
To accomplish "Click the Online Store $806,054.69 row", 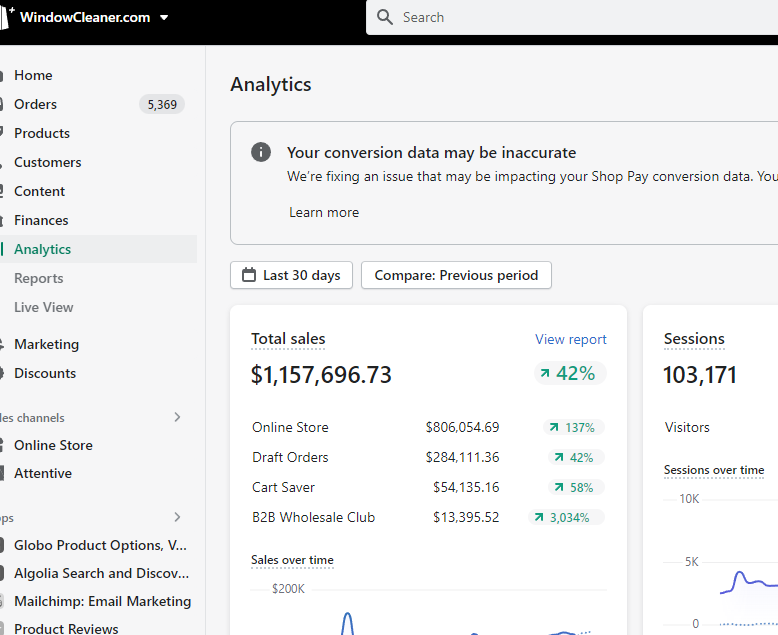I will click(428, 427).
